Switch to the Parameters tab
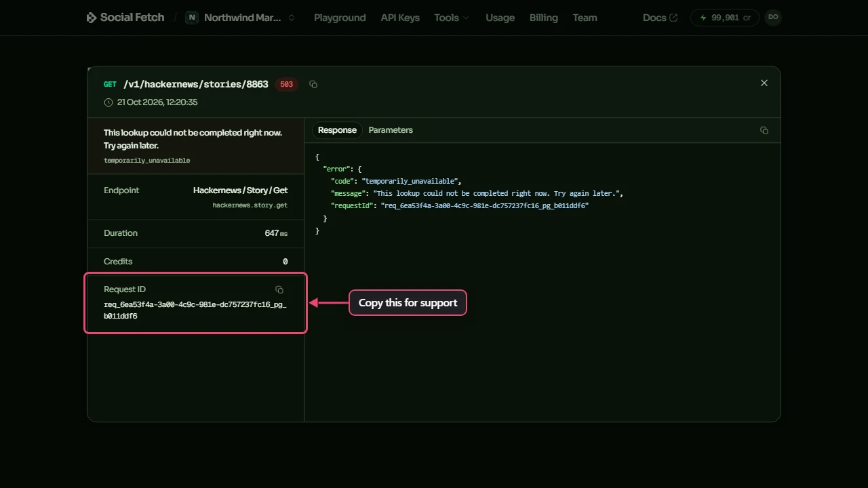This screenshot has width=868, height=488. tap(391, 130)
